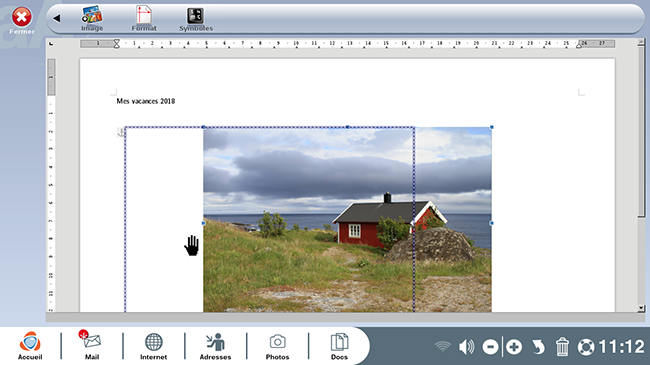650x365 pixels.
Task: Open the Docs application
Action: (339, 346)
